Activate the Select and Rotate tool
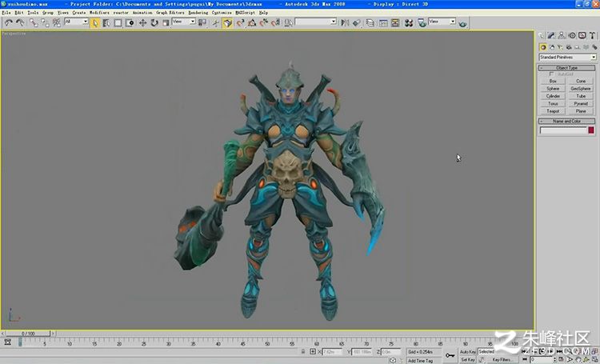 (154, 23)
